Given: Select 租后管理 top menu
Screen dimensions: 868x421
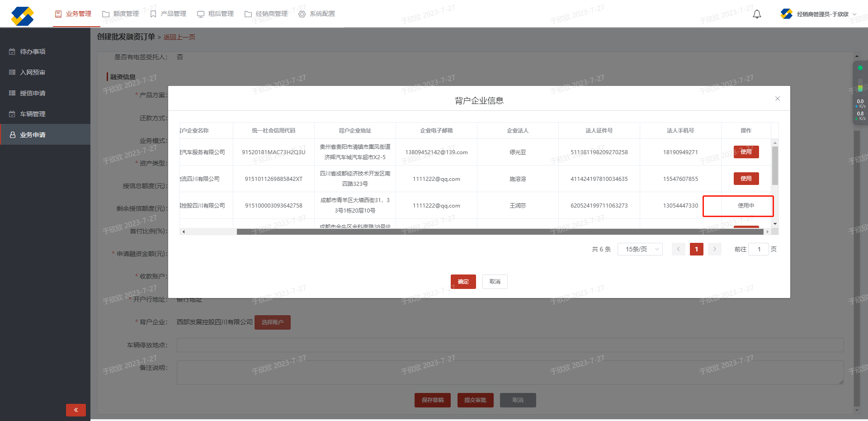Looking at the screenshot, I should click(216, 14).
